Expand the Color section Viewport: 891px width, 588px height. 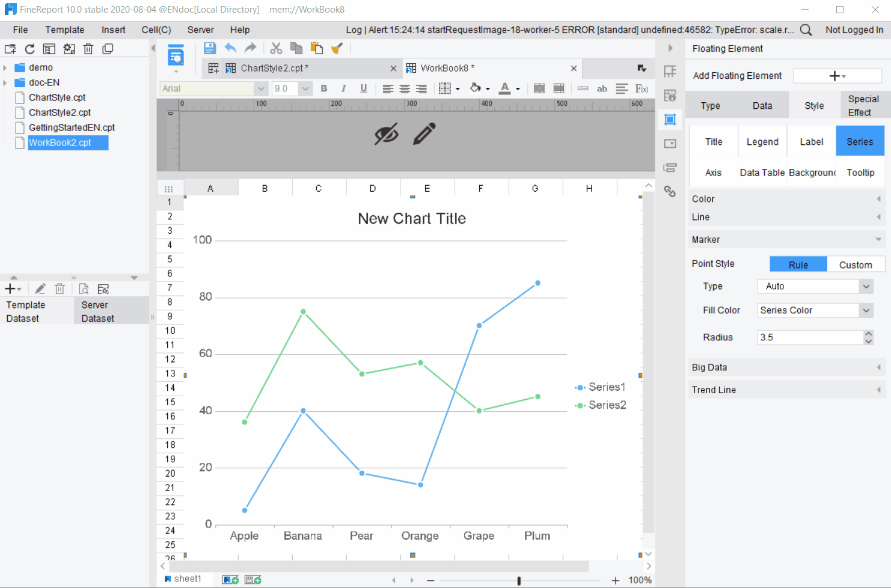click(x=786, y=199)
